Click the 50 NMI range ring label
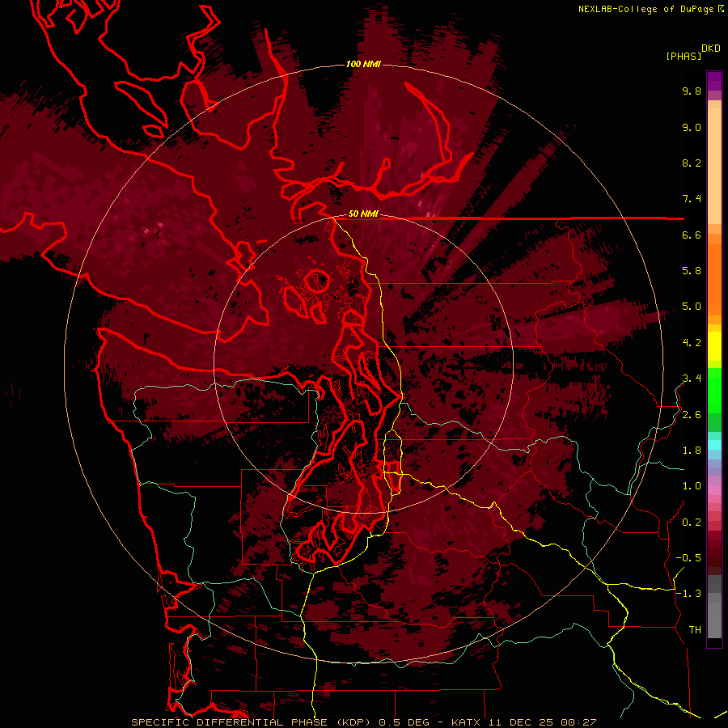Image resolution: width=728 pixels, height=728 pixels. pyautogui.click(x=363, y=214)
